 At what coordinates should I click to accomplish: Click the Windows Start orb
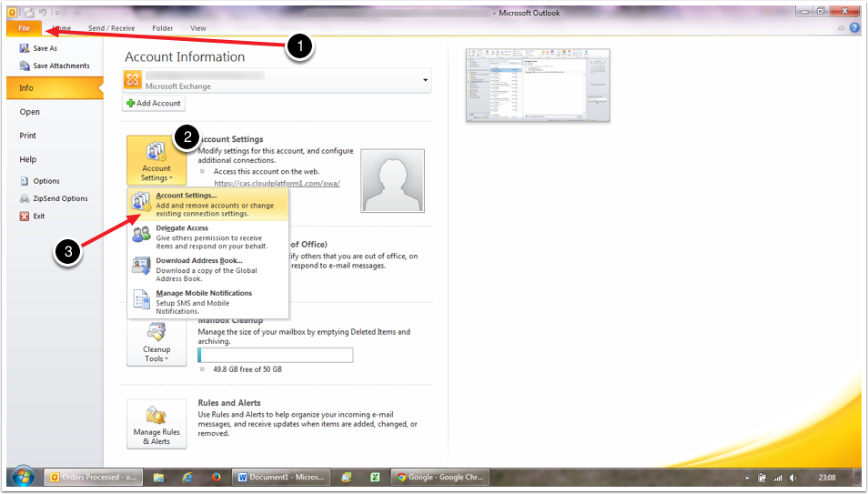24,477
